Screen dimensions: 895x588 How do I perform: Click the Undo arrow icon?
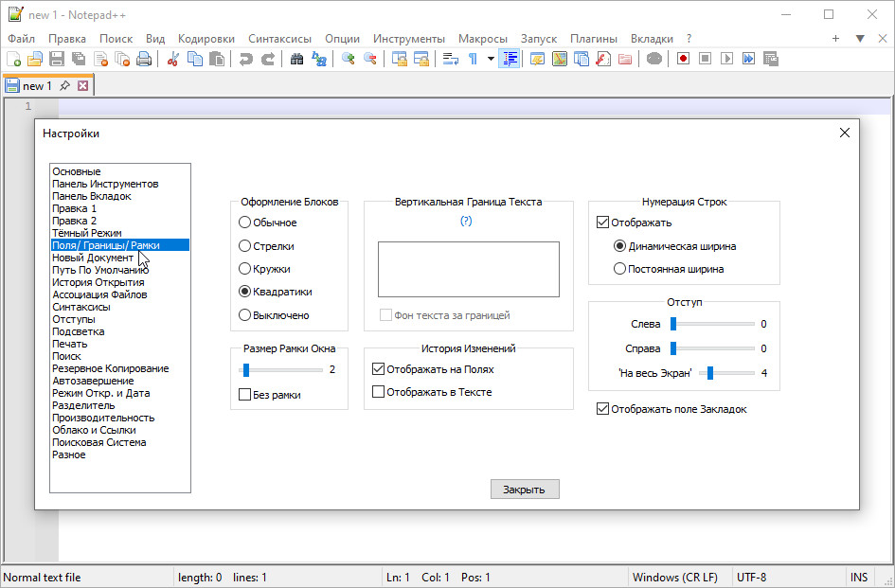coord(246,59)
